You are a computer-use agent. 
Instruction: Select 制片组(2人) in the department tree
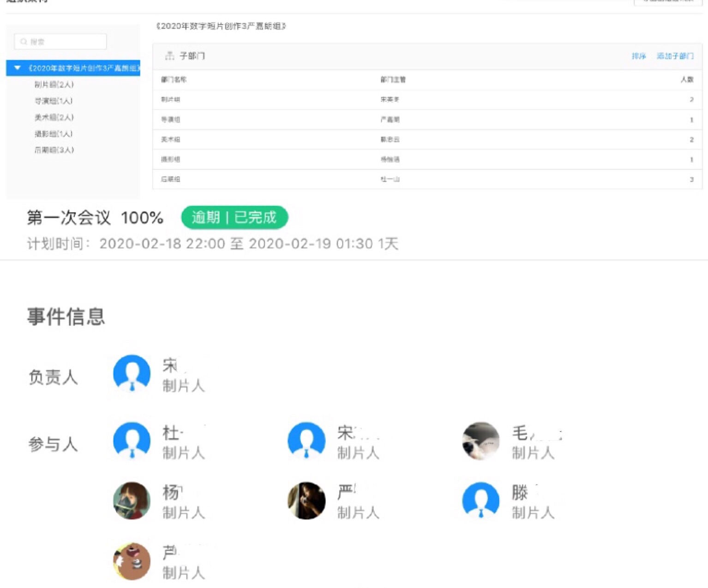click(x=54, y=84)
